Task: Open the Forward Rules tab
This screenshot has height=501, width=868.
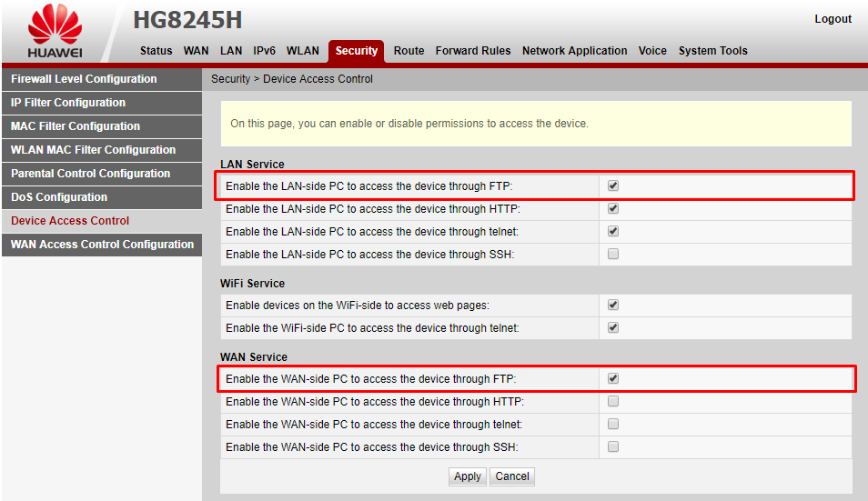Action: pos(473,51)
